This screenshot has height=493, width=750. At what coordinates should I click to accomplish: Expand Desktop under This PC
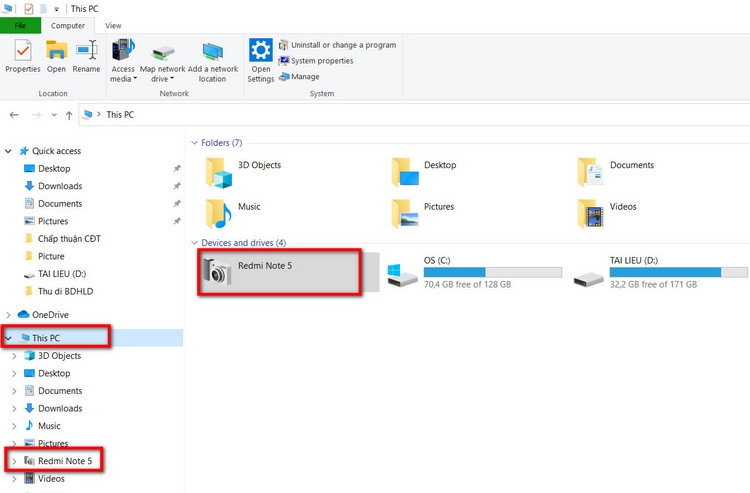tap(14, 373)
